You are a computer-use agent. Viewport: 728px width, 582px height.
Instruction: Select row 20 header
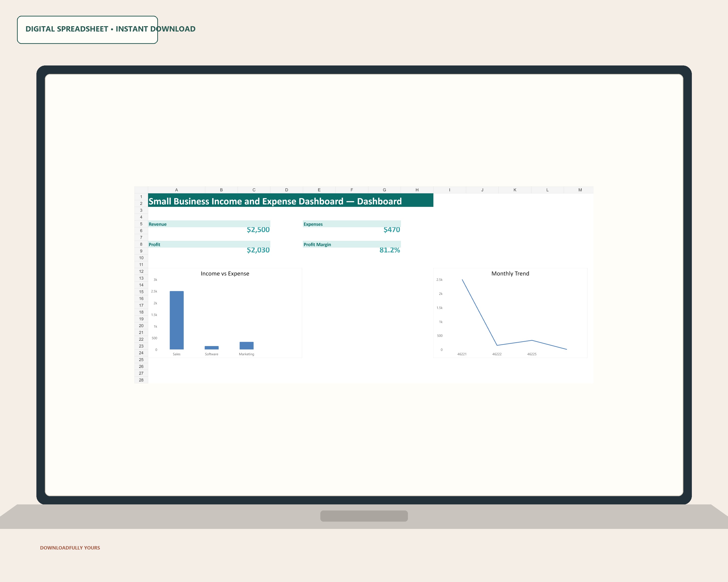coord(141,326)
